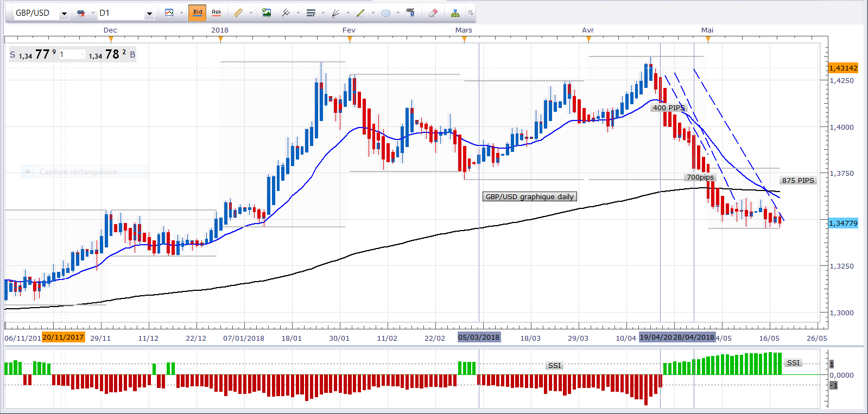Click the 875 PIPS annotation label

[798, 180]
